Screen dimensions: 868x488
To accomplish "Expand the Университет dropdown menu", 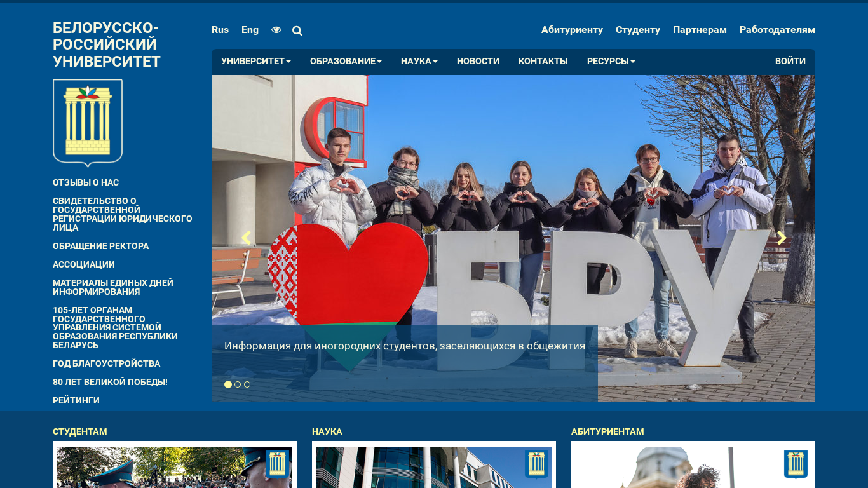I will pyautogui.click(x=256, y=62).
